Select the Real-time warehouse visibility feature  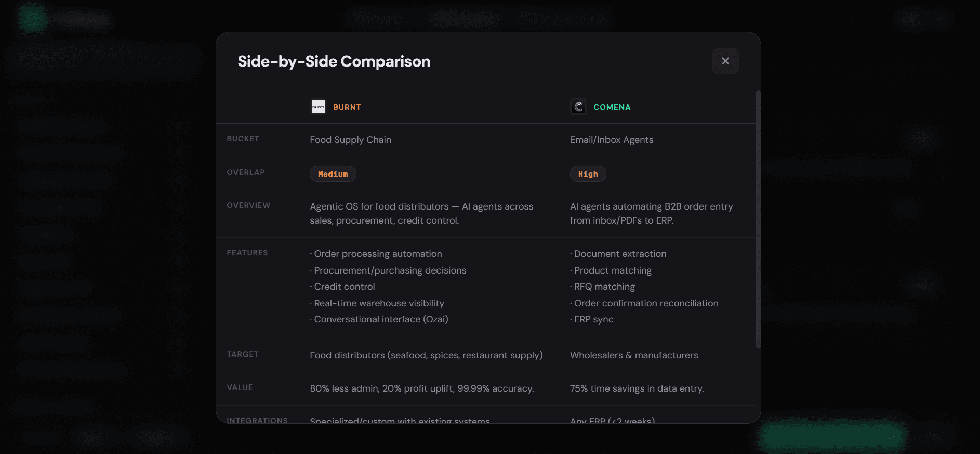point(377,303)
